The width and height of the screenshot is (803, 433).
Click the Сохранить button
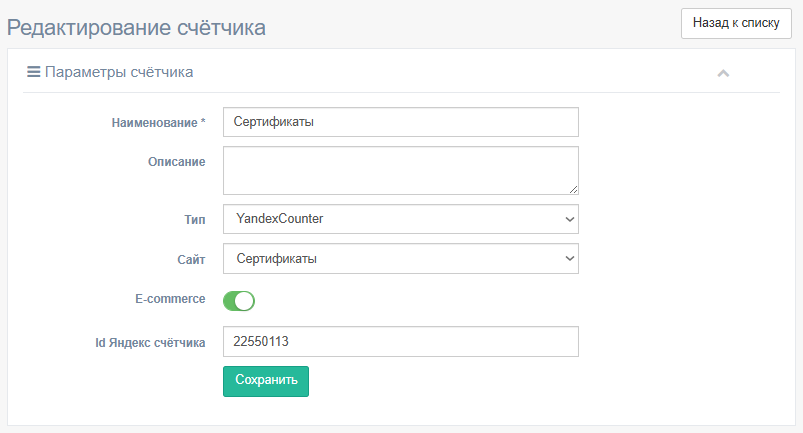(266, 381)
